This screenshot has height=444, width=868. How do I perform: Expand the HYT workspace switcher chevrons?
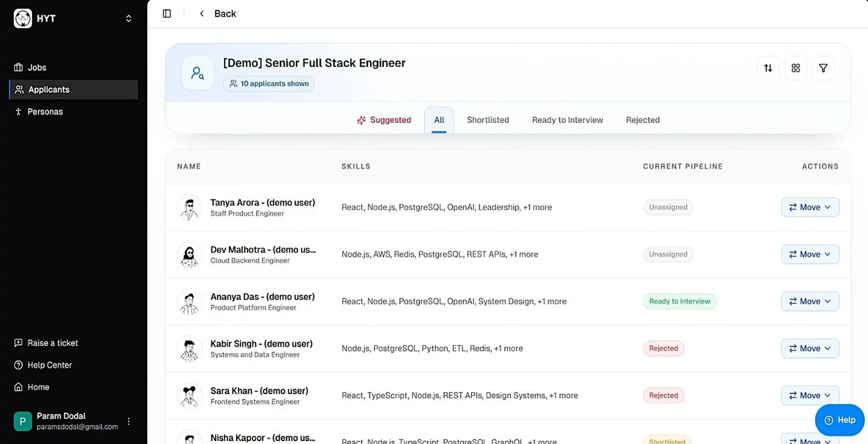(129, 18)
